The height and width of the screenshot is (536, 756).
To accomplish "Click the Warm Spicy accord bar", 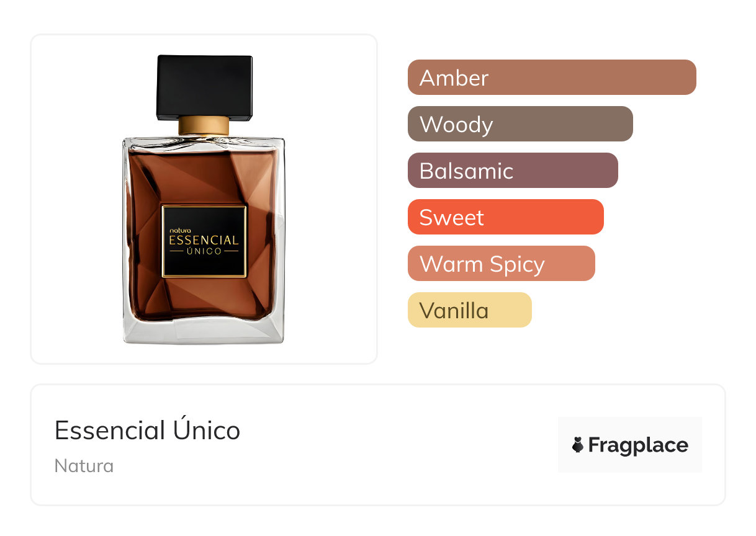I will 501,264.
